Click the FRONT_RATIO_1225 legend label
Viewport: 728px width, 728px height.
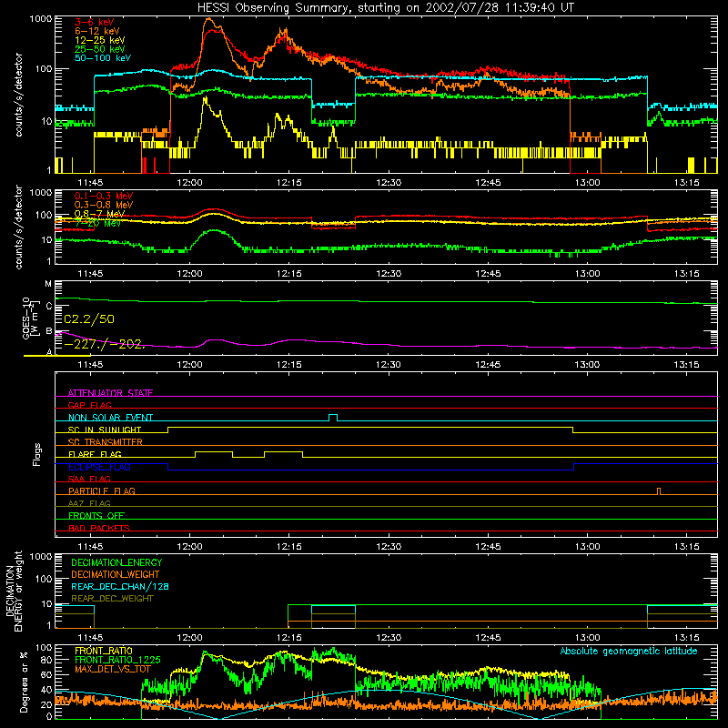117,660
